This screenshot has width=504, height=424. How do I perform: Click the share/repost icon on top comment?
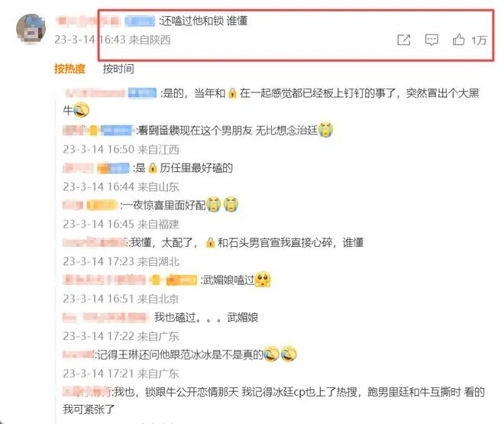(404, 40)
